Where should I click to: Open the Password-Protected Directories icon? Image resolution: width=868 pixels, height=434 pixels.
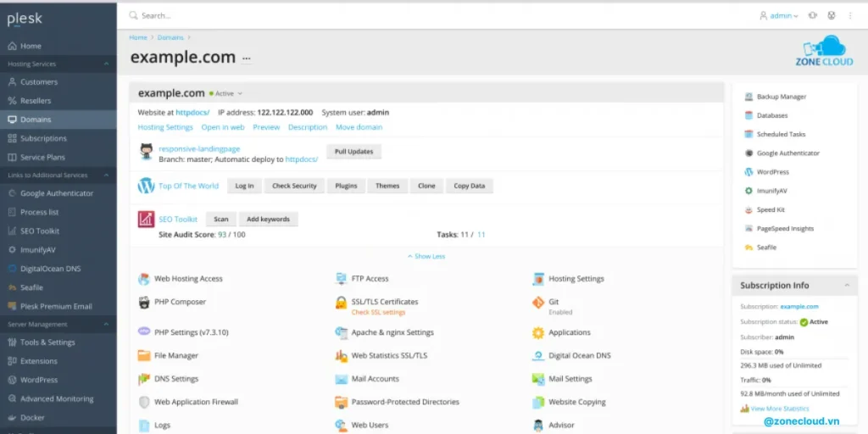click(341, 403)
